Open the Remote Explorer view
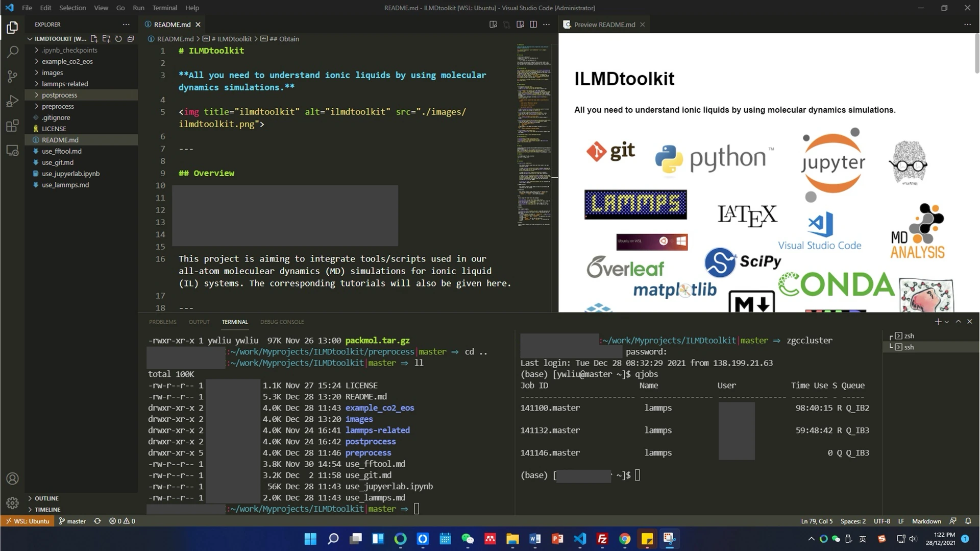 (x=12, y=150)
